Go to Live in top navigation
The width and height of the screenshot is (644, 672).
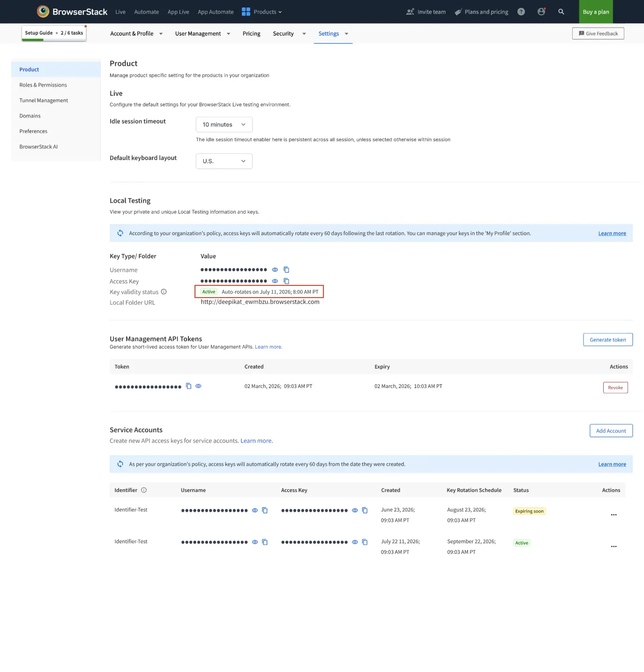[x=120, y=12]
